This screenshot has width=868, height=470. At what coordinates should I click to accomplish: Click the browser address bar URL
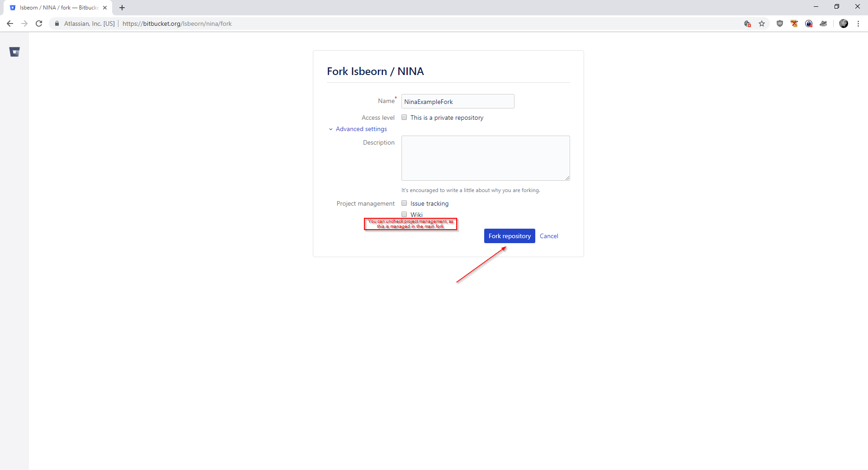tap(177, 23)
